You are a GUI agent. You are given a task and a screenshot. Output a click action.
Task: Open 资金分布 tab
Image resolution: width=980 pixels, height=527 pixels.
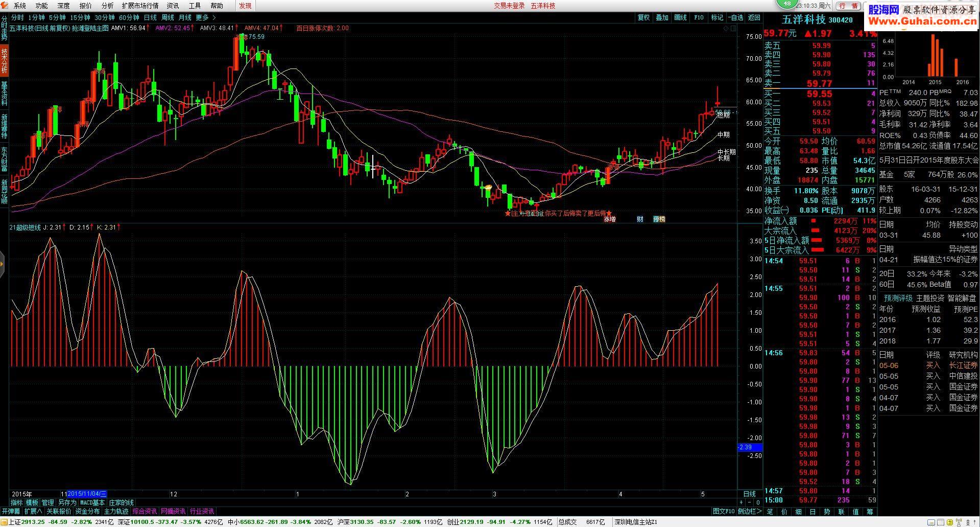click(x=87, y=511)
